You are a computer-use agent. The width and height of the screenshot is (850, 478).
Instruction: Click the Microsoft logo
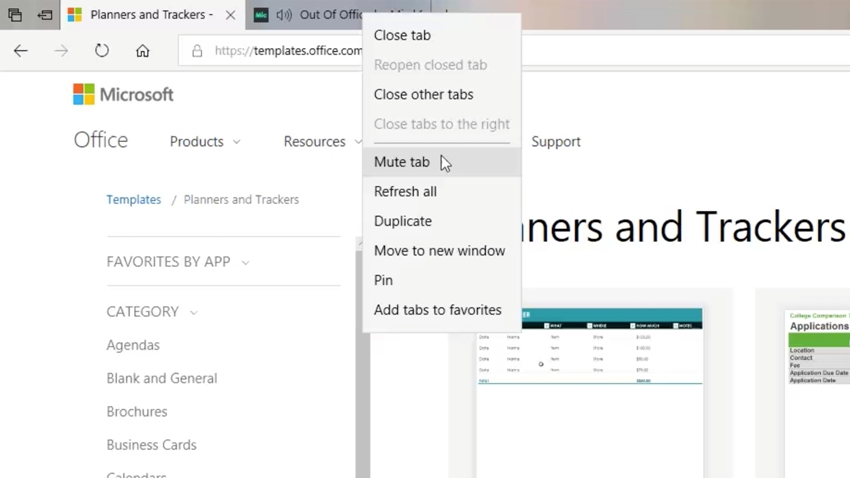(124, 94)
